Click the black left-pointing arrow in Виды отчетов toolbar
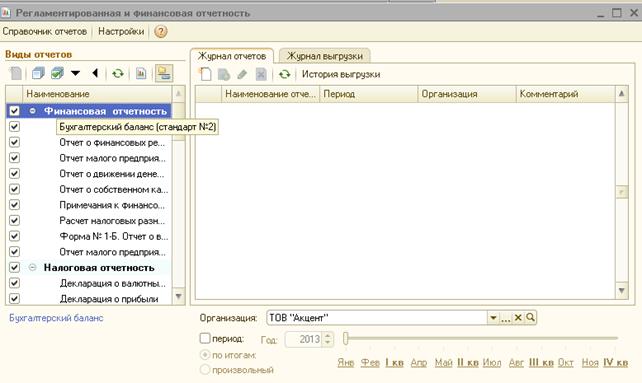The height and width of the screenshot is (383, 642). click(x=95, y=73)
